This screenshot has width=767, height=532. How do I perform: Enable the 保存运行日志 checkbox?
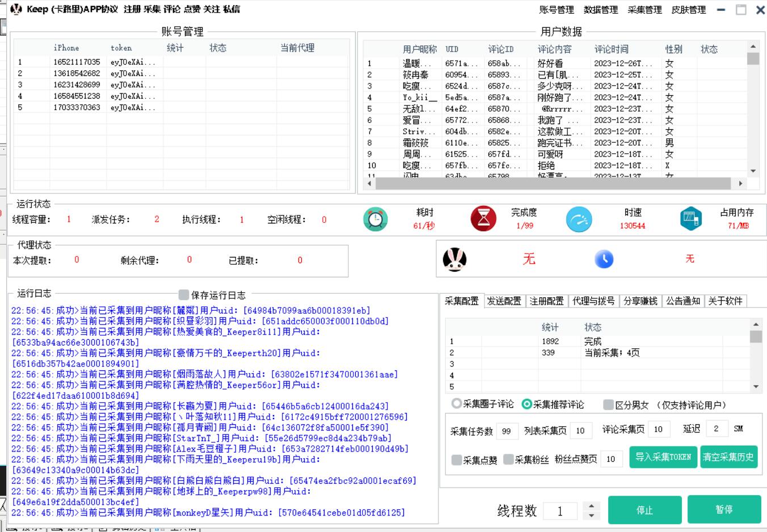tap(184, 294)
